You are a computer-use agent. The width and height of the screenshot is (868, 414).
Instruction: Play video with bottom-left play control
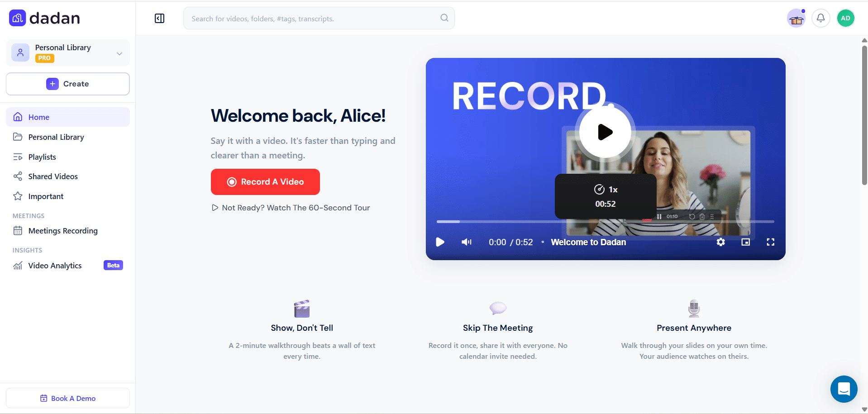click(x=440, y=242)
